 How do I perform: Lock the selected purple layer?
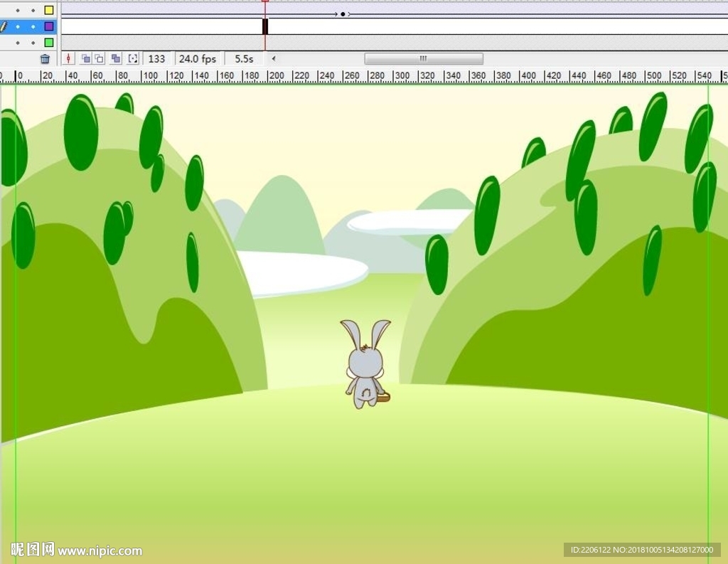click(x=33, y=26)
